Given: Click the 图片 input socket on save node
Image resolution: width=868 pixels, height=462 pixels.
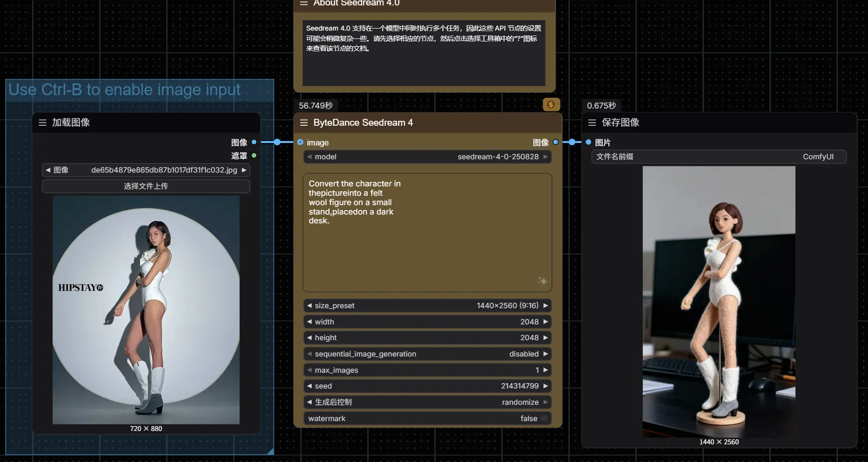Looking at the screenshot, I should coord(588,142).
